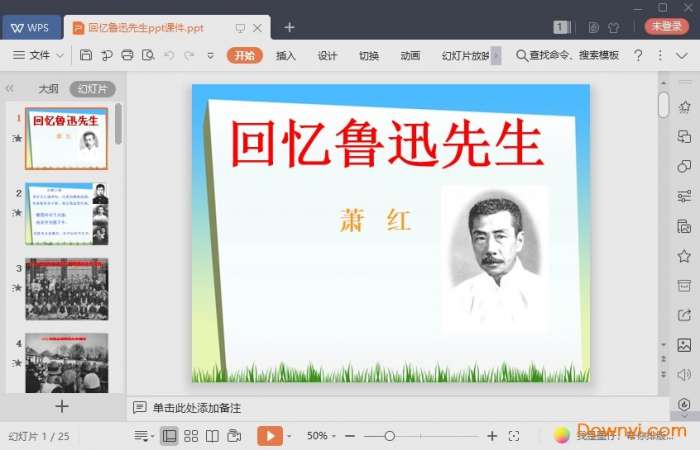700x450 pixels.
Task: Click the window count badge icon
Action: click(562, 27)
